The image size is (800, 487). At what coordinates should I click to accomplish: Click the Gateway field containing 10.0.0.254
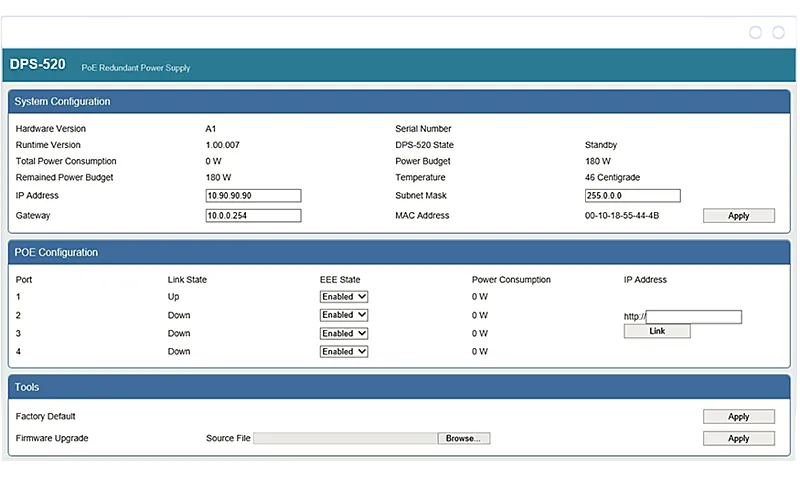click(253, 216)
